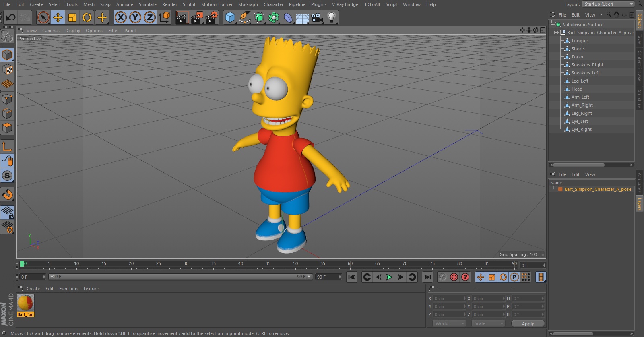Screen dimensions: 644x337
Task: Play the animation forwards
Action: [389, 277]
